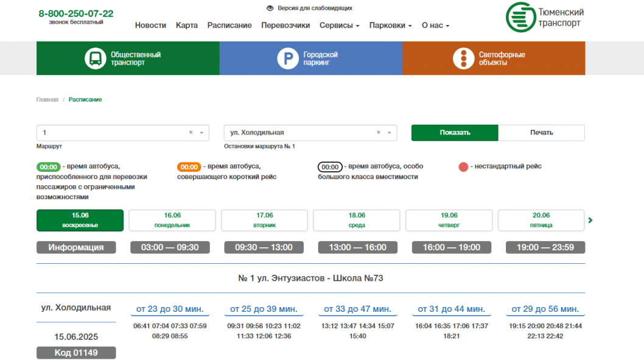Open the Сервисы dropdown menu
Screen dimensions: 644x360
point(340,26)
